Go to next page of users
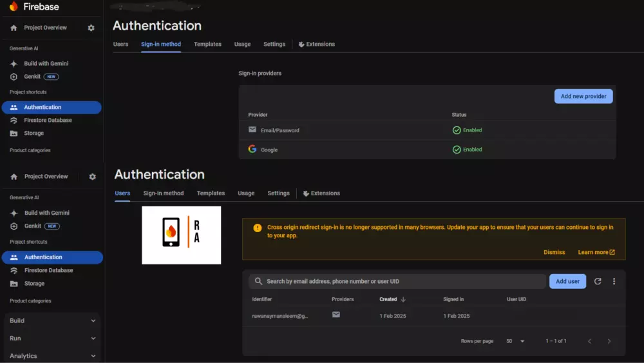Image resolution: width=644 pixels, height=363 pixels. (x=609, y=341)
